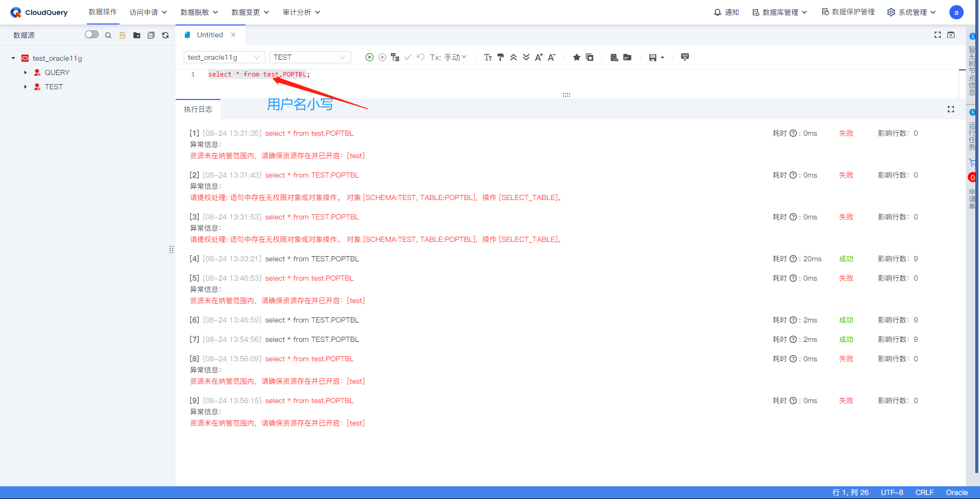Increase editor font size (A+)

(x=539, y=57)
